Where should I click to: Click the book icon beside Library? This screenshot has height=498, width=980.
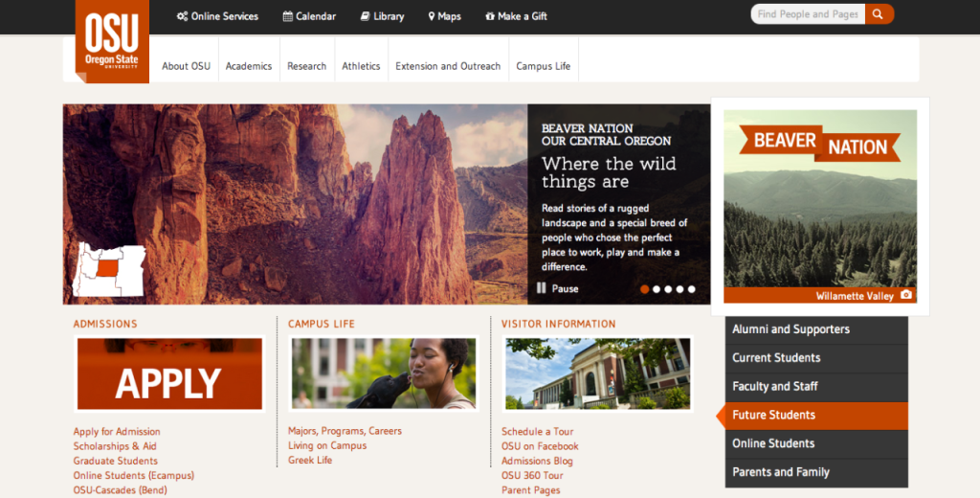pos(365,16)
